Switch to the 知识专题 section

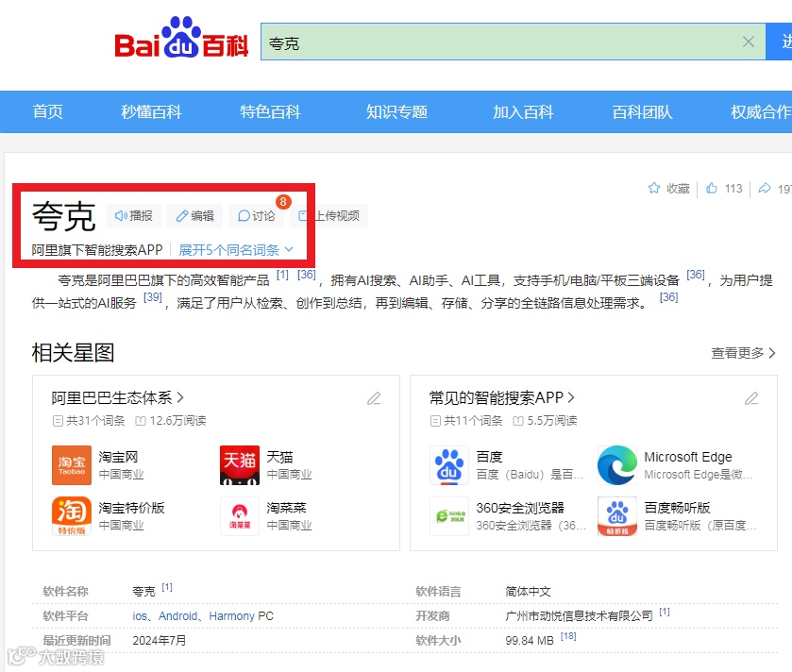396,111
